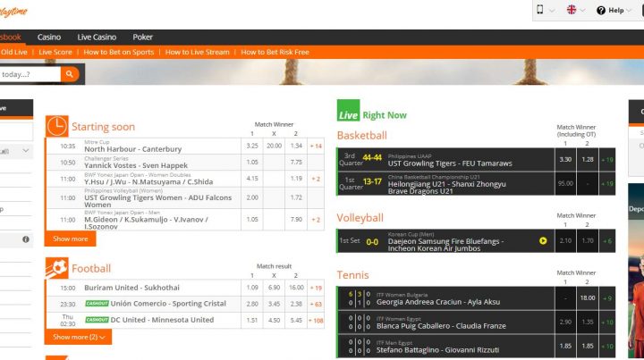Select draw odds 6.90 Buriram United - Sukhothai
The height and width of the screenshot is (360, 644).
click(274, 288)
